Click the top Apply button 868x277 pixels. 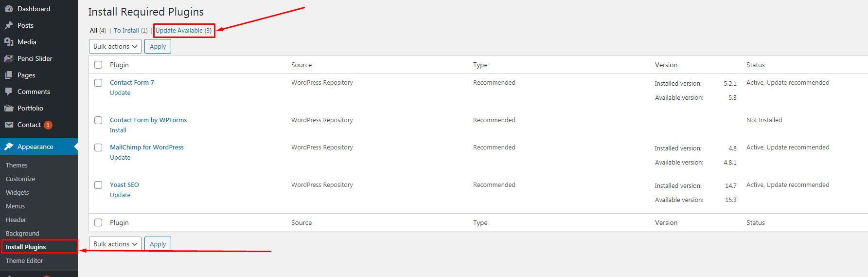point(158,46)
